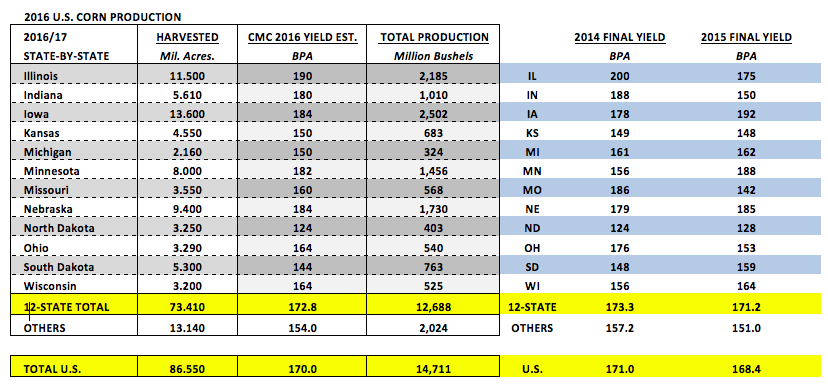Click the 2016 U.S. CORN PRODUCTION title

coord(102,17)
